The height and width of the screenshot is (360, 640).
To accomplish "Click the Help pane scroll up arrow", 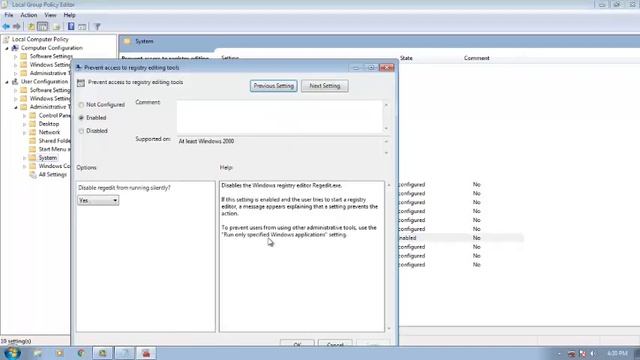I will [x=389, y=185].
